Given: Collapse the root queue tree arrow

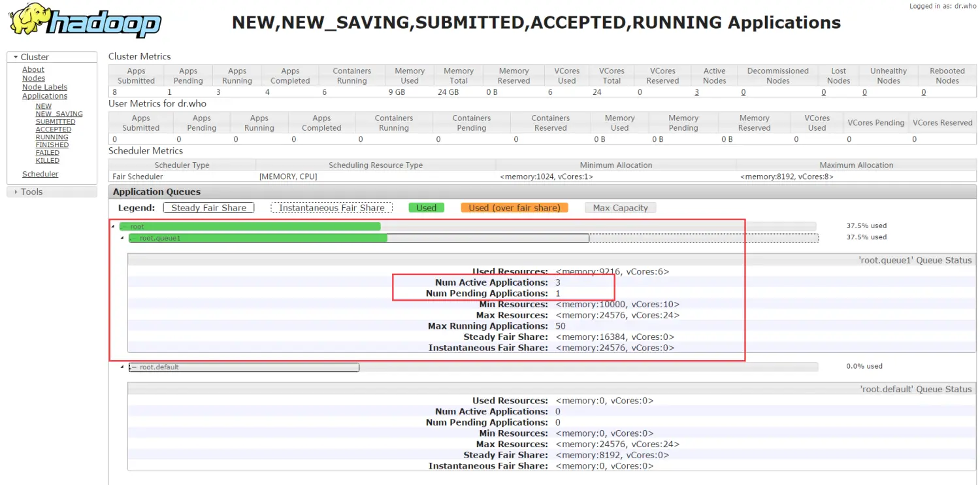Looking at the screenshot, I should coord(112,227).
